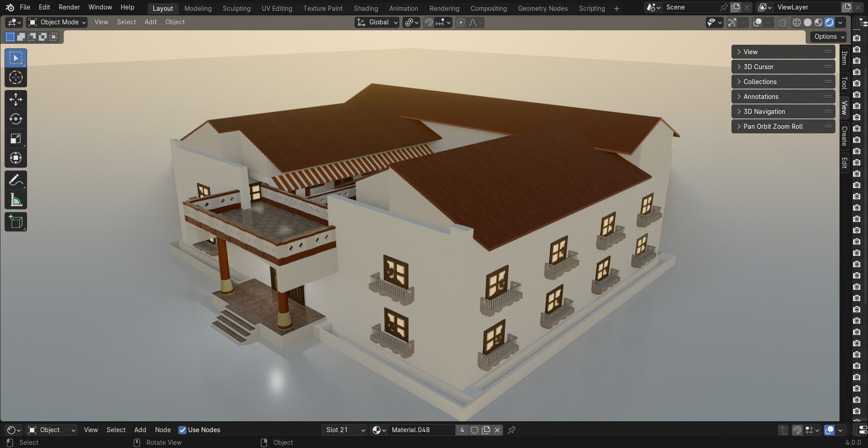
Task: Switch to the Shading workspace tab
Action: (366, 8)
